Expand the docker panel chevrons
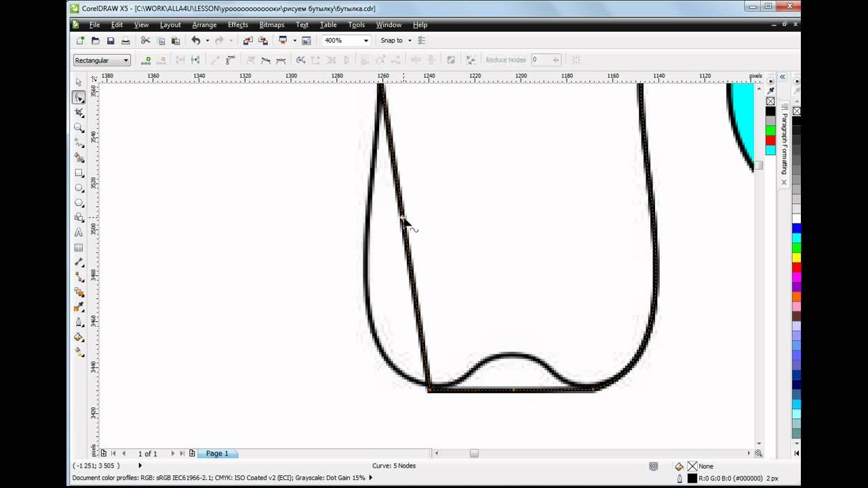This screenshot has height=488, width=868. click(x=782, y=77)
